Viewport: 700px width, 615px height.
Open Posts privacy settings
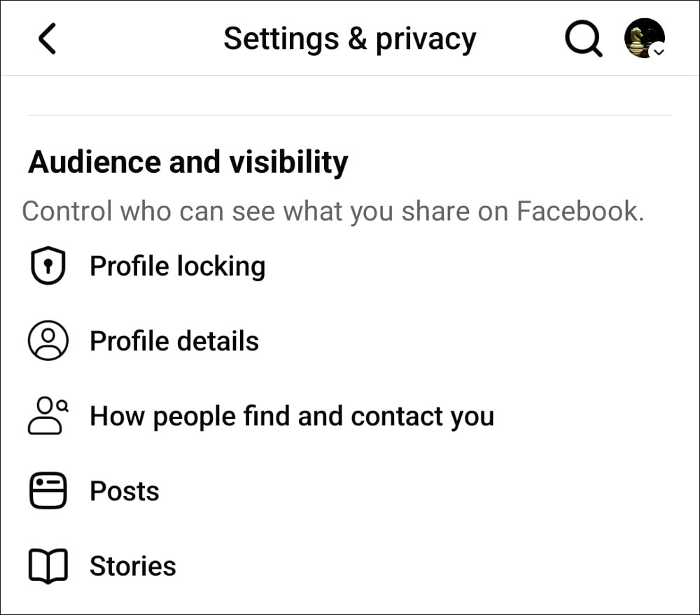pos(124,490)
